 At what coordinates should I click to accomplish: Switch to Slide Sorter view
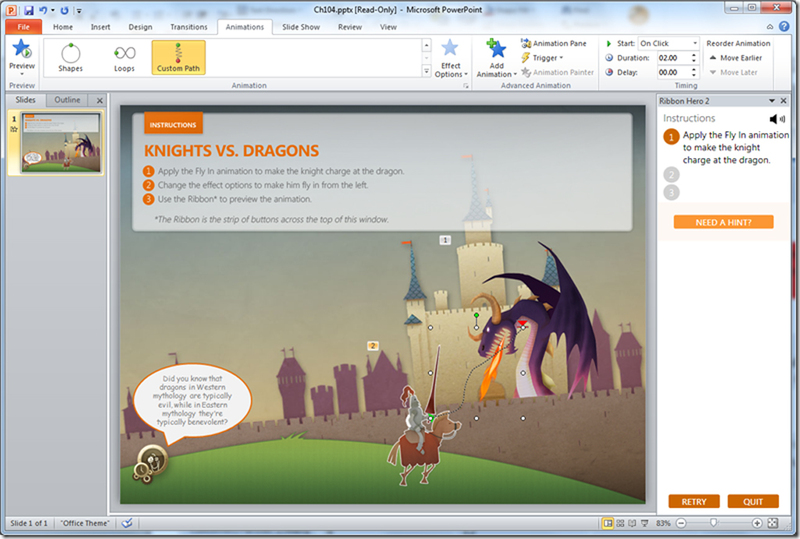click(620, 523)
